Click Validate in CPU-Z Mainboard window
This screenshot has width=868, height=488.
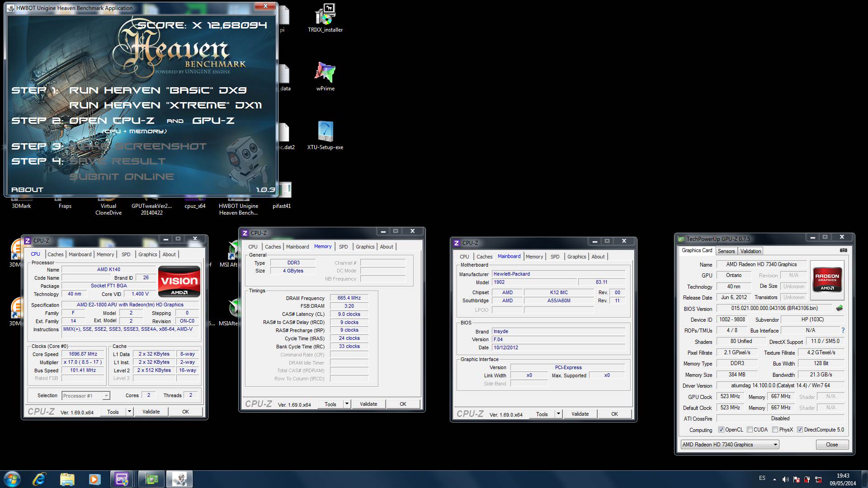[580, 414]
